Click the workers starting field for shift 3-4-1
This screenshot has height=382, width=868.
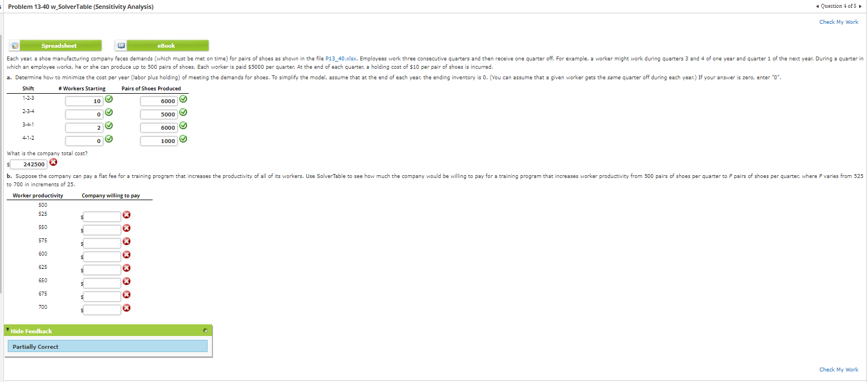pos(84,128)
